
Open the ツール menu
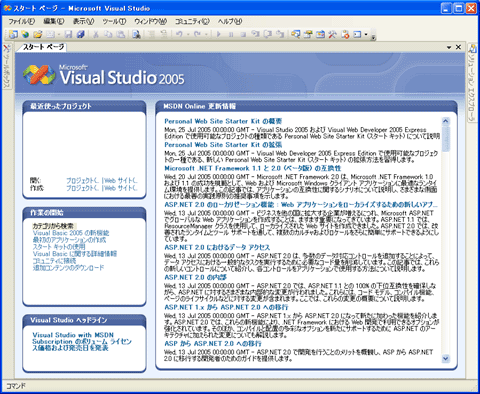114,21
